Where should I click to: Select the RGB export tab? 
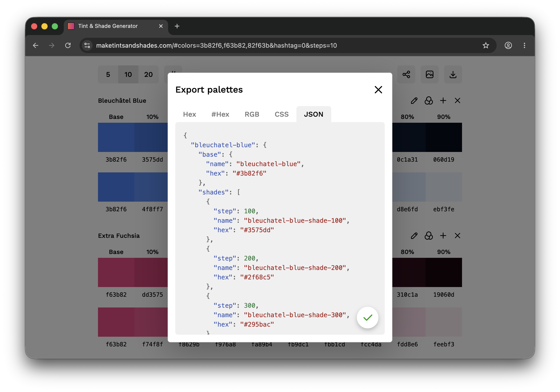tap(252, 114)
